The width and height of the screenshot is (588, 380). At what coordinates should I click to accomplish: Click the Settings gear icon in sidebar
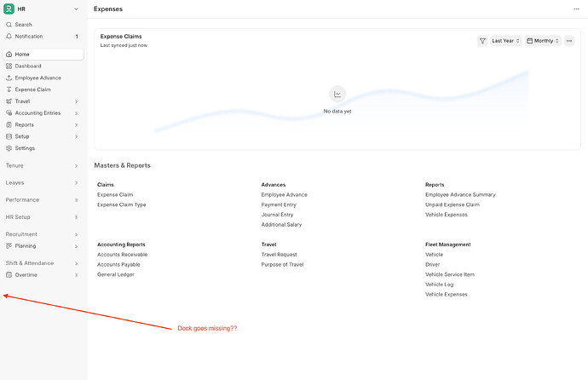pos(9,148)
